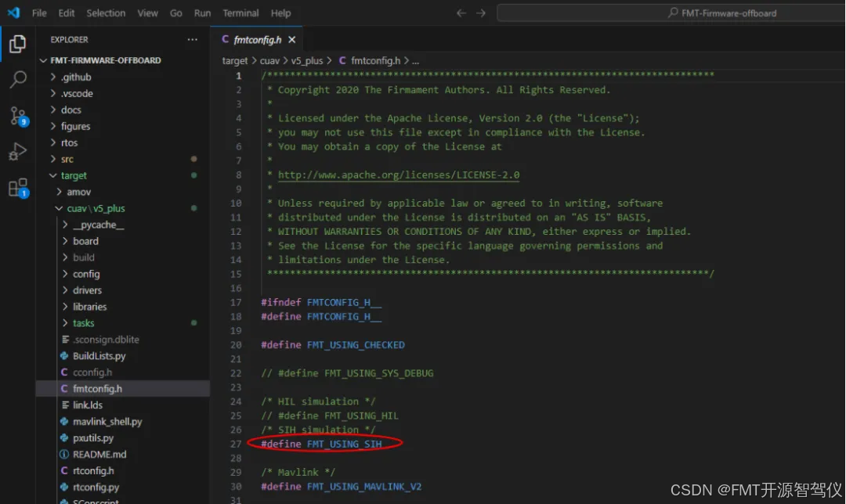Open Explorer more actions ellipsis
This screenshot has height=504, width=846.
click(x=193, y=39)
